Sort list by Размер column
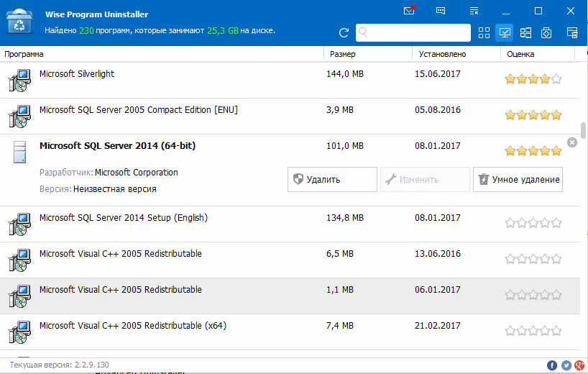This screenshot has width=588, height=374. tap(368, 54)
